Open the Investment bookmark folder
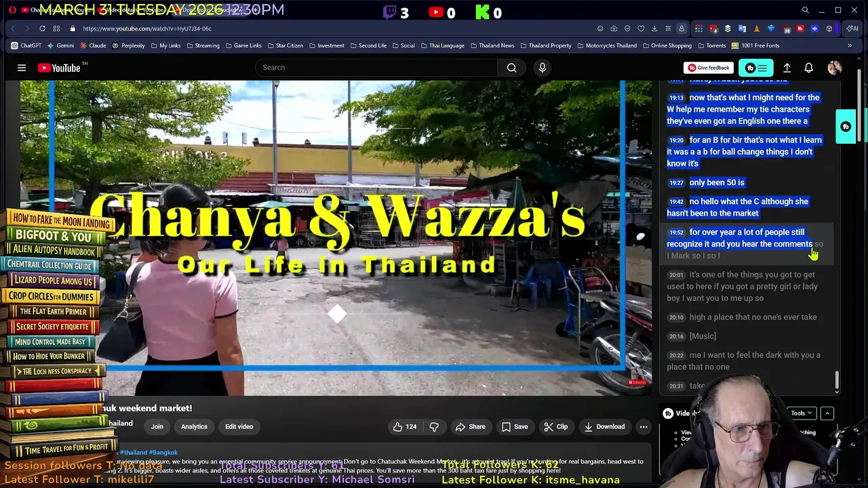The width and height of the screenshot is (868, 488). (326, 45)
